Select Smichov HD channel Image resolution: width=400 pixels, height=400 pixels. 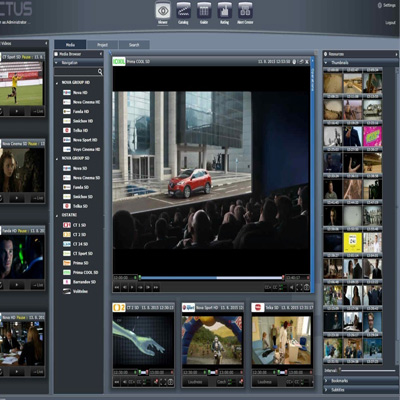coord(78,121)
